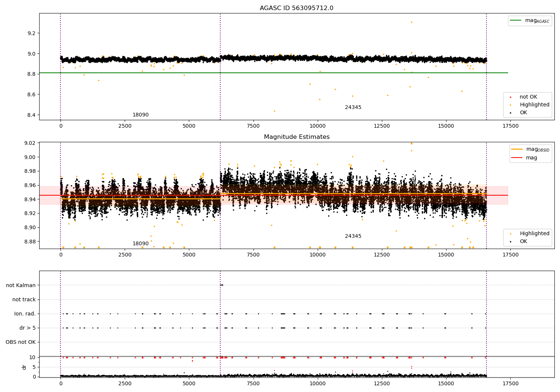Click the red "mag" legend entry label
Image resolution: width=560 pixels, height=392 pixels.
coord(531,158)
